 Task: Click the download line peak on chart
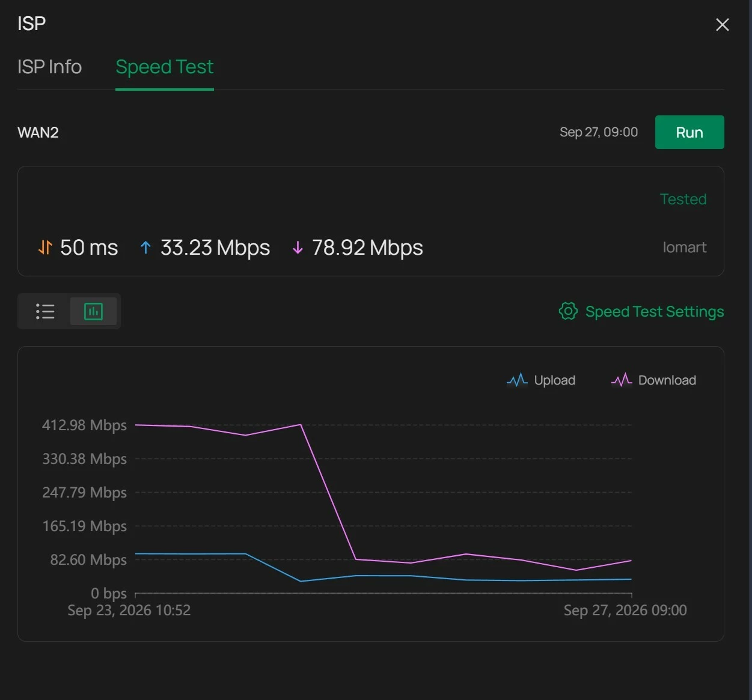click(301, 424)
